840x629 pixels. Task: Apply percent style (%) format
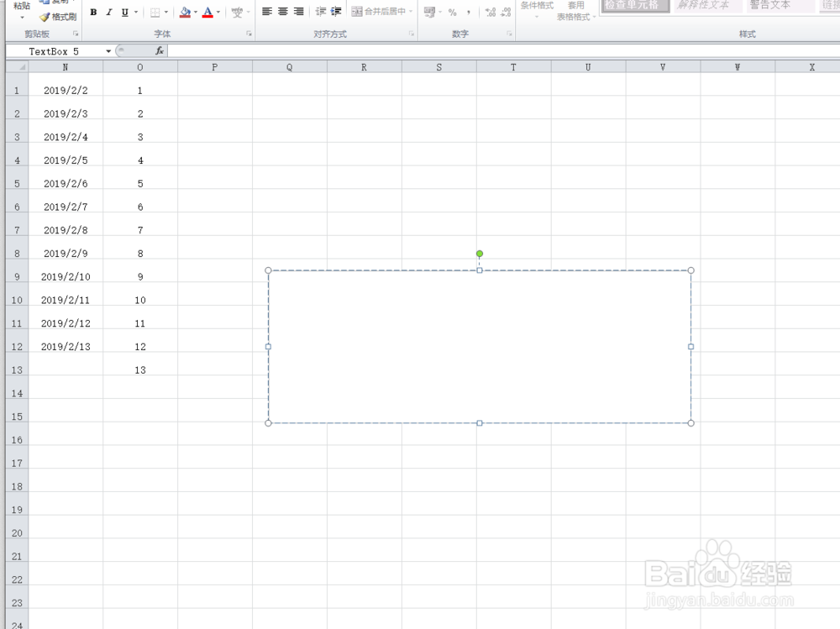pos(453,12)
